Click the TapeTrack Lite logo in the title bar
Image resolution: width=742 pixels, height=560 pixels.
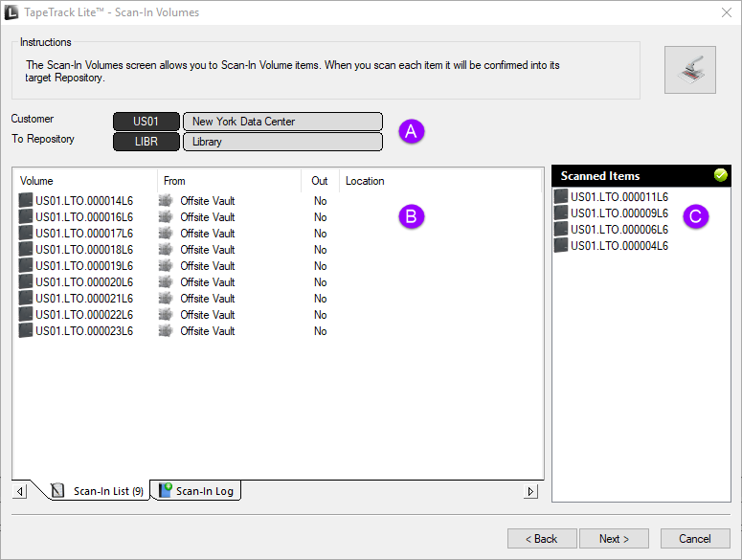point(11,12)
